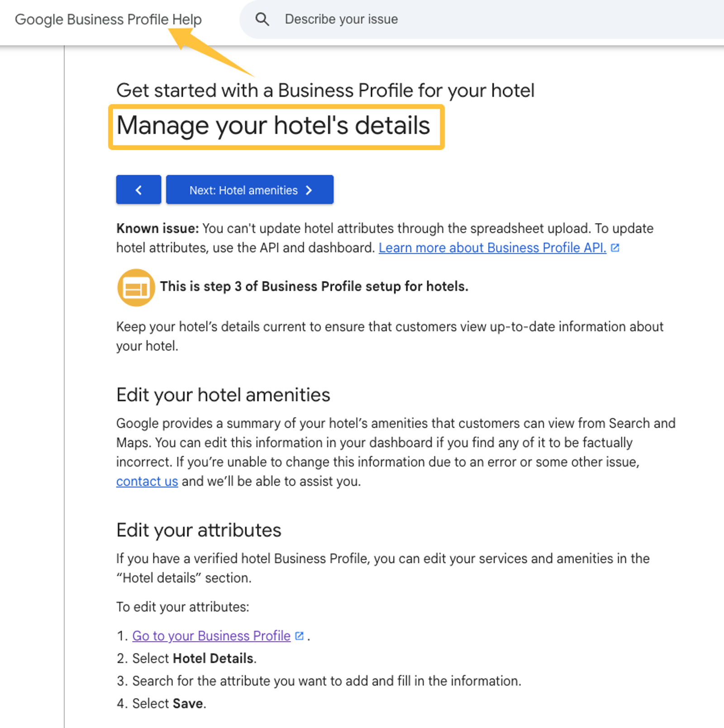Focus the 'Describe your issue' search field
The image size is (724, 728).
pos(482,19)
